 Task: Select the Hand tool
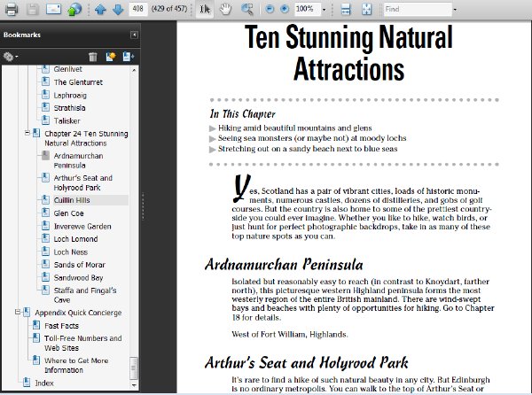tap(225, 9)
